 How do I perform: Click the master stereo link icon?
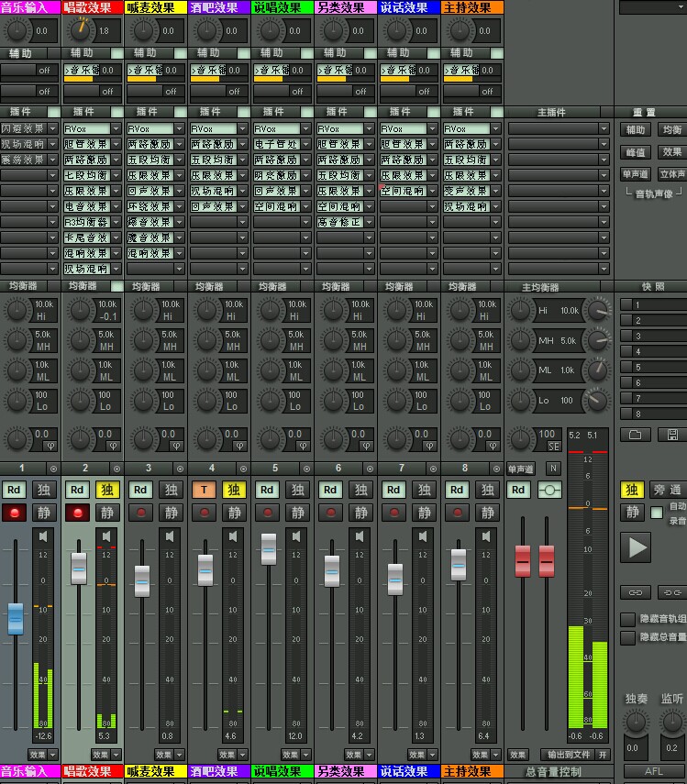(x=549, y=490)
